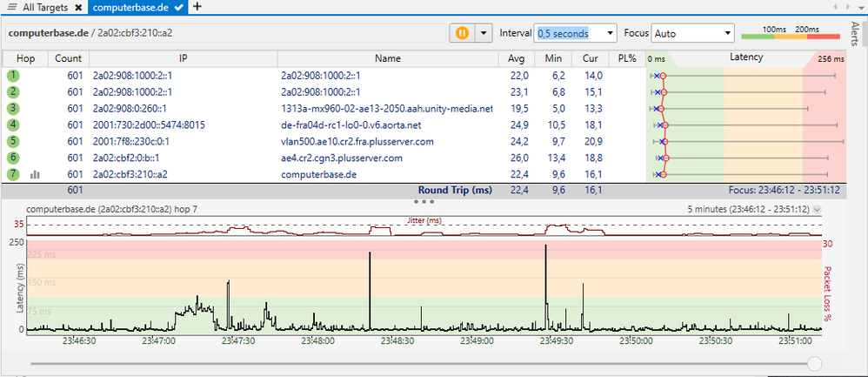This screenshot has width=868, height=377.
Task: Click the Cur column header
Action: click(590, 58)
